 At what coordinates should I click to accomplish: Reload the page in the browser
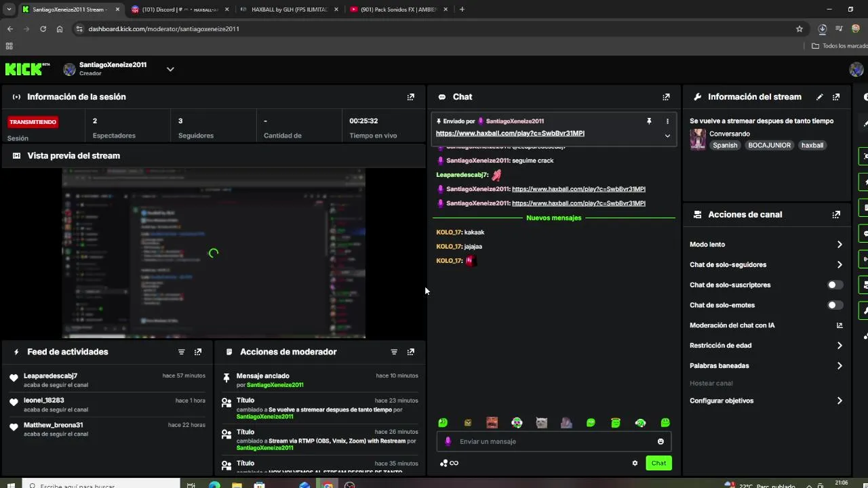tap(43, 29)
